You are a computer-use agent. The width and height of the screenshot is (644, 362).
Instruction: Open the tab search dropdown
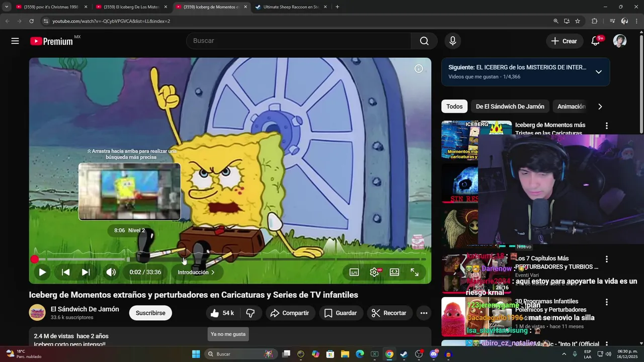6,7
